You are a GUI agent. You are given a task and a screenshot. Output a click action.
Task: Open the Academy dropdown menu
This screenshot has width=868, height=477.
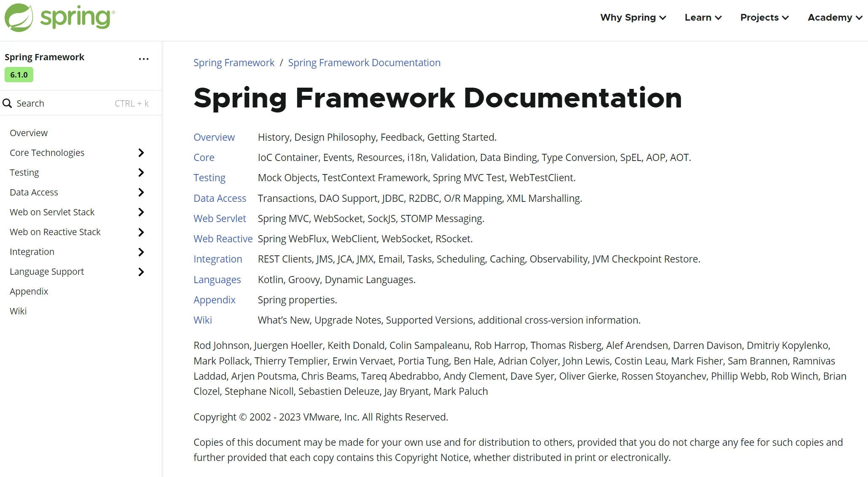(x=835, y=17)
